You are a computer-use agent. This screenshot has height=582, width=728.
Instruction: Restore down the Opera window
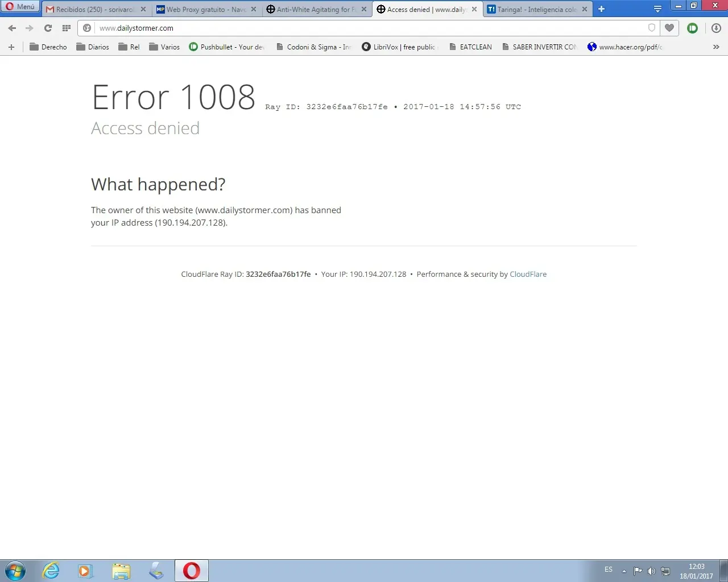tap(694, 6)
